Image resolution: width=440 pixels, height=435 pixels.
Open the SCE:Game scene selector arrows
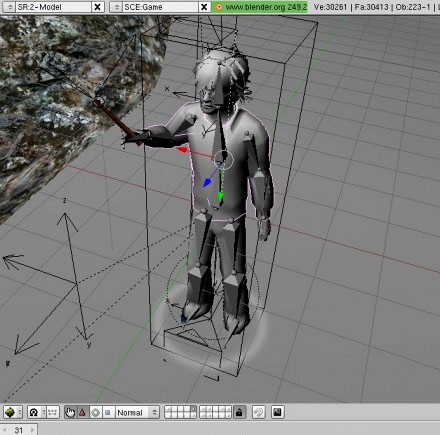(116, 7)
